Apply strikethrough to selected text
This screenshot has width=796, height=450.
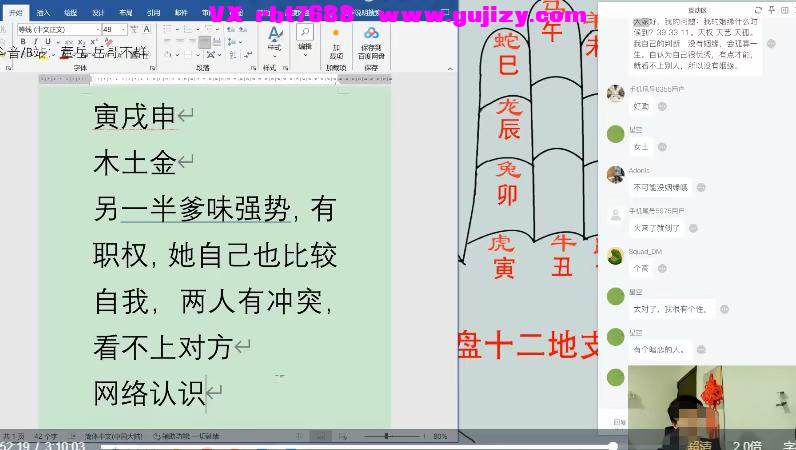coord(67,42)
